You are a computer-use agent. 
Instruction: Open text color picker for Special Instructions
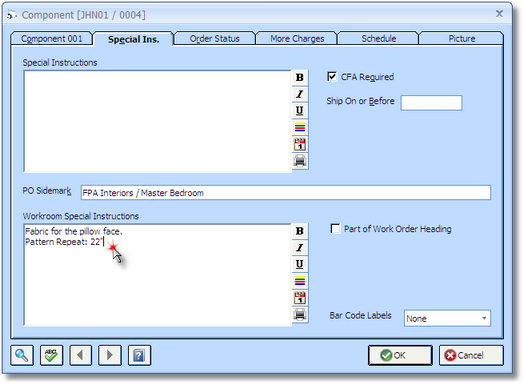coord(300,127)
